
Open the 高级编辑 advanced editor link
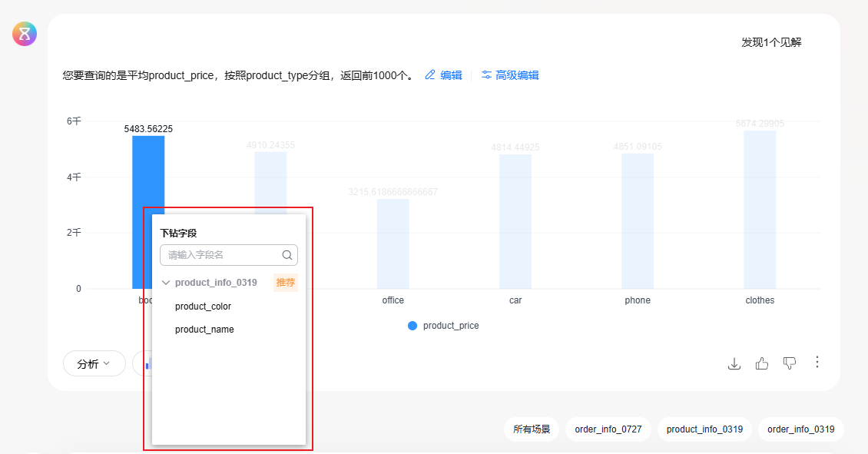517,75
